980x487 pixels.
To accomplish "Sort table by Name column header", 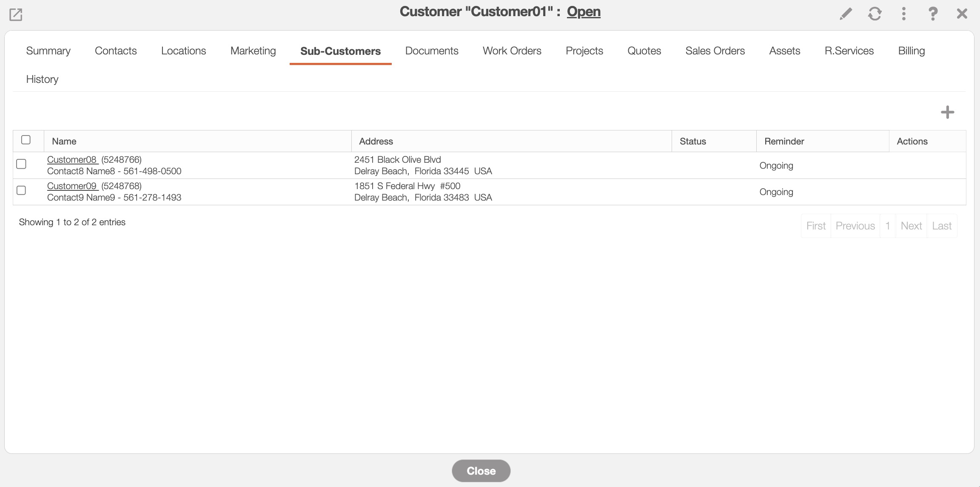I will pyautogui.click(x=64, y=141).
